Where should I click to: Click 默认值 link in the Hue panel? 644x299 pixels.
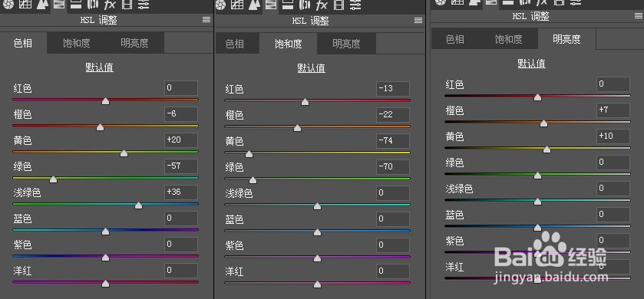coord(100,67)
